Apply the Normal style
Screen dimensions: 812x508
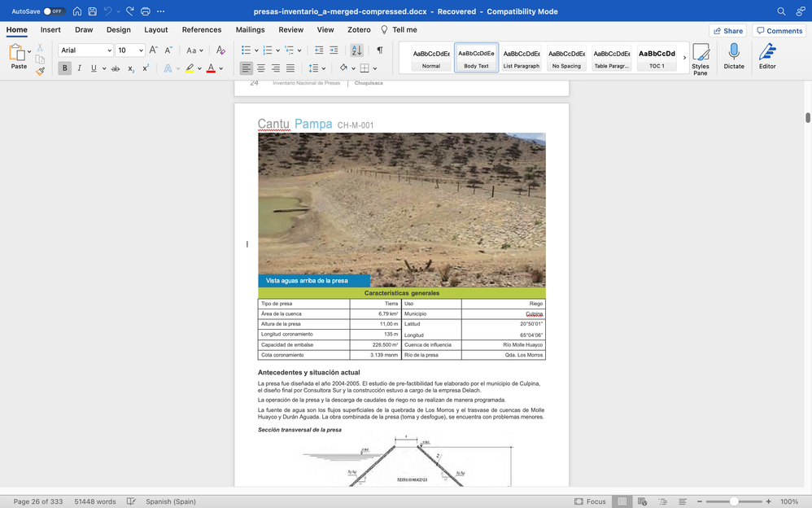click(x=431, y=58)
